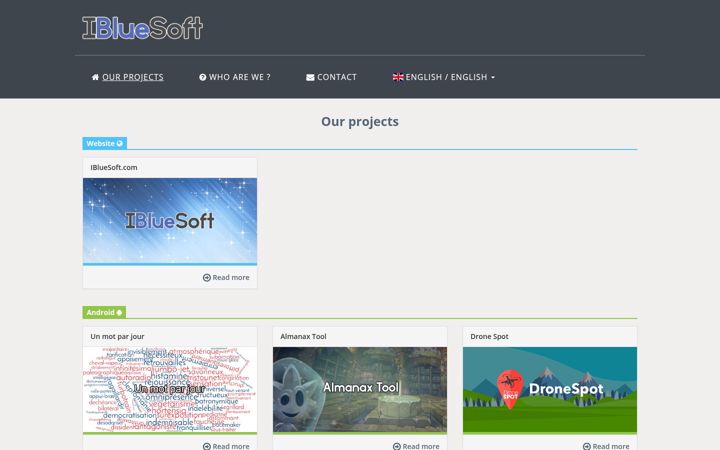Viewport: 720px width, 450px height.
Task: Click the globe icon in the Website tag
Action: [x=120, y=143]
